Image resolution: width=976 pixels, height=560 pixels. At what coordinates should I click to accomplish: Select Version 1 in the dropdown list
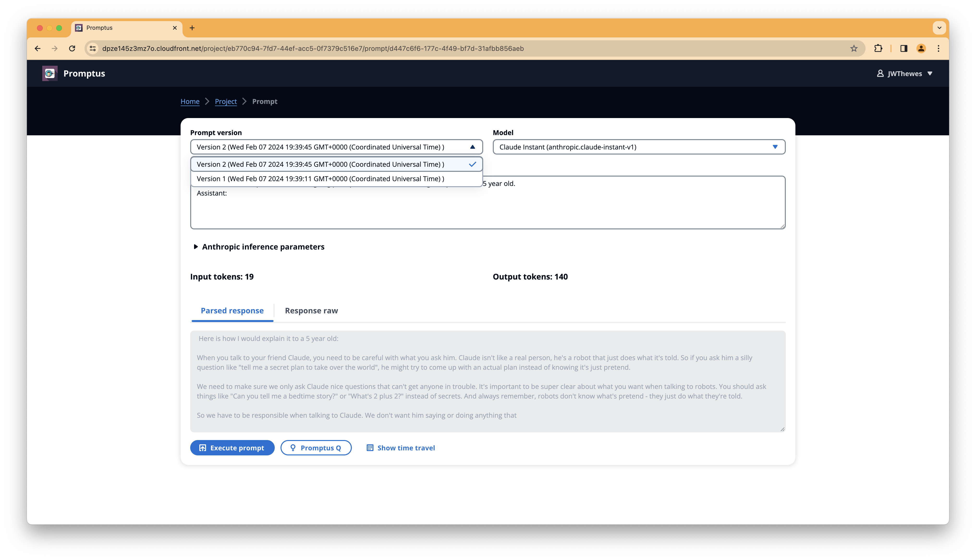coord(320,179)
